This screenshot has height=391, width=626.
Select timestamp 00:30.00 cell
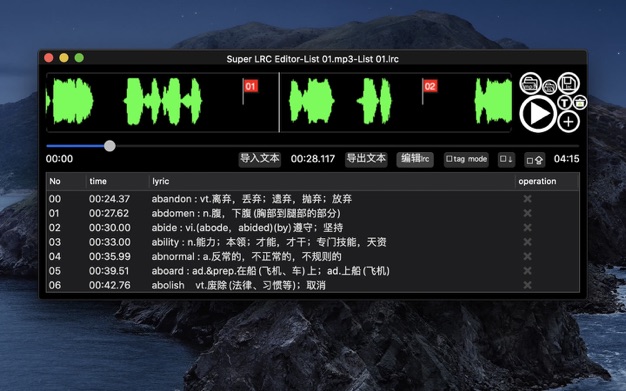109,227
